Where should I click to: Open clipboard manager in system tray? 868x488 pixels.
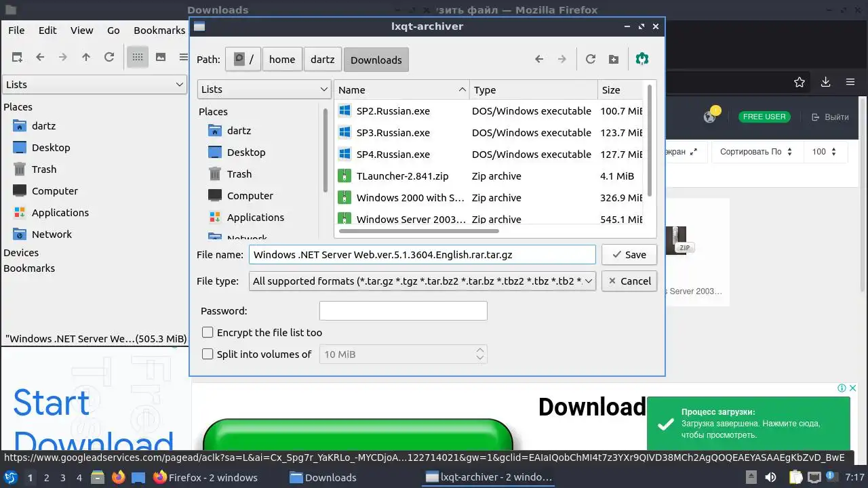tap(795, 477)
